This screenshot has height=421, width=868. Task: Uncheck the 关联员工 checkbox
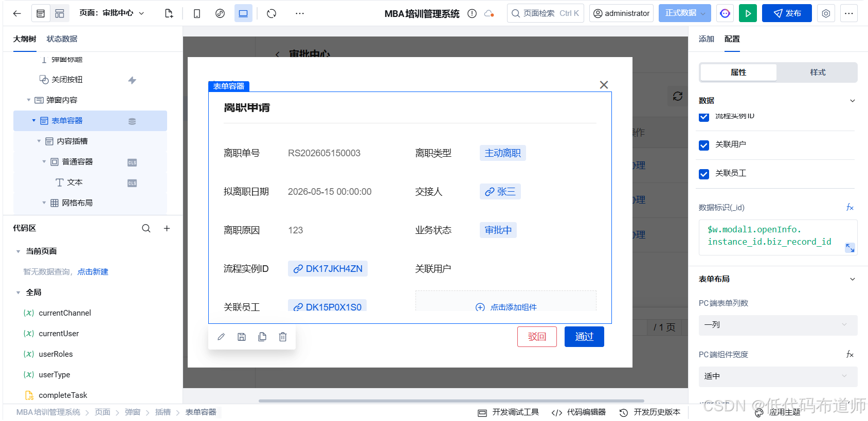pyautogui.click(x=704, y=174)
